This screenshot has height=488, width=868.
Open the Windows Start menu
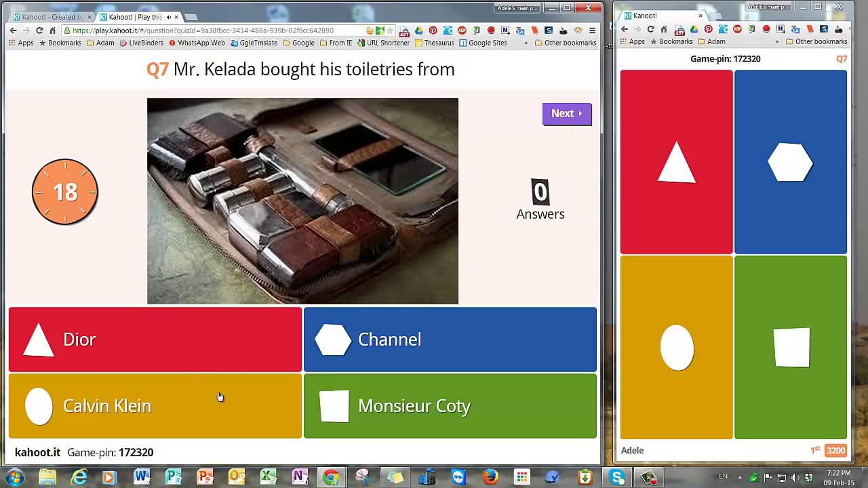[15, 477]
